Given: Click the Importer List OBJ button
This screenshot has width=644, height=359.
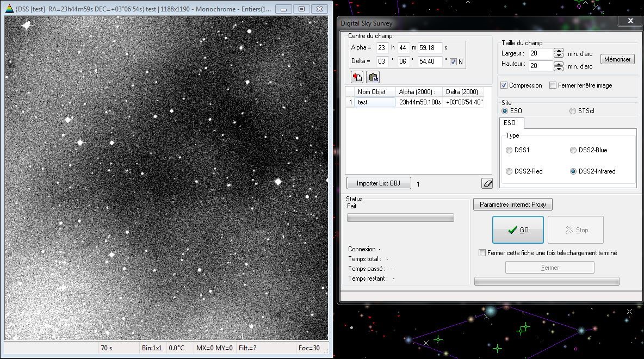Looking at the screenshot, I should coord(378,183).
